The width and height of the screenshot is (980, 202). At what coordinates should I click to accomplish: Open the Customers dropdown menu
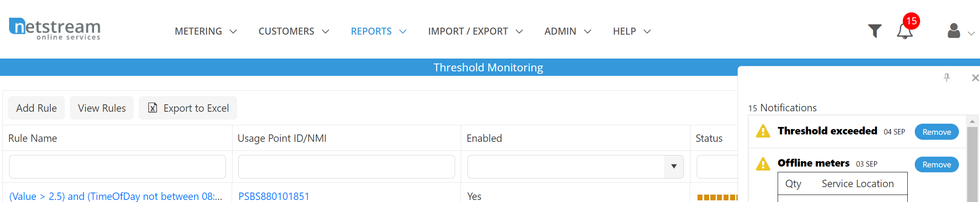[294, 31]
